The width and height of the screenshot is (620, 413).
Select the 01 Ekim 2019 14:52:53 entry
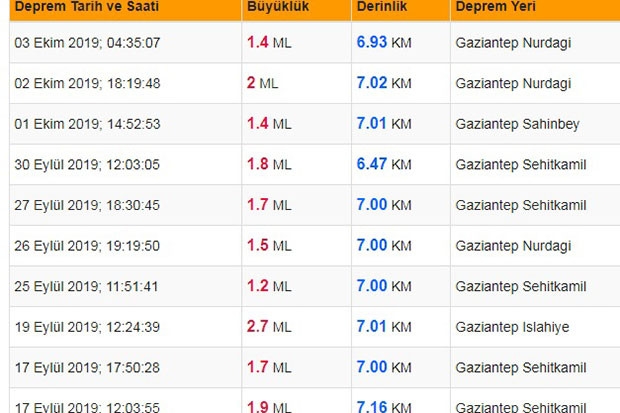pos(87,125)
